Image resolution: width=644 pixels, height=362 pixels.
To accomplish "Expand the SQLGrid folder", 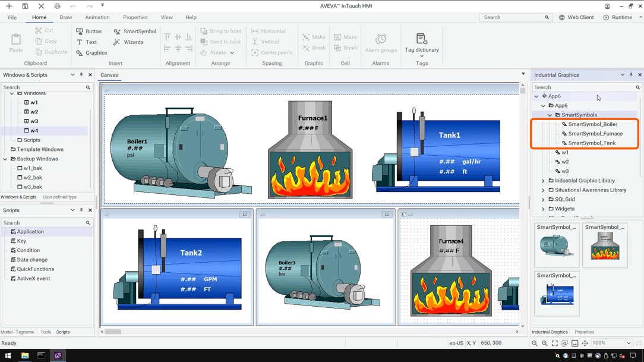I will [544, 200].
